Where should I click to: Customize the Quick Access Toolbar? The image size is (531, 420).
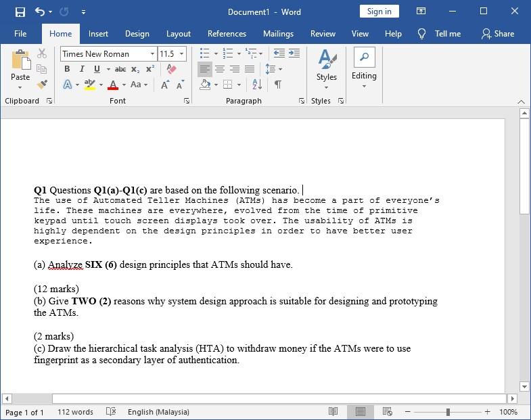coord(83,12)
